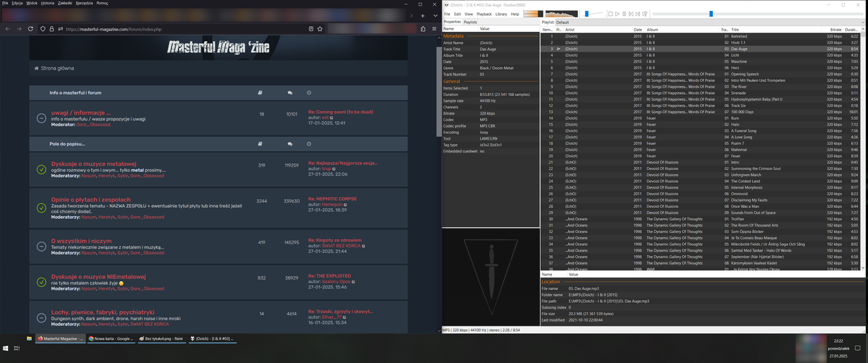Image resolution: width=868 pixels, height=363 pixels.
Task: Click the Firefox address bar URL field
Action: [180, 29]
